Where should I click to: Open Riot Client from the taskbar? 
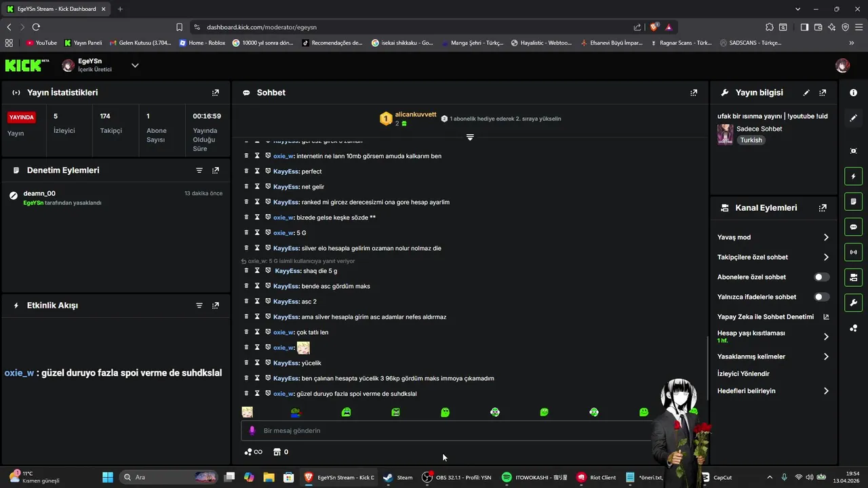(597, 477)
